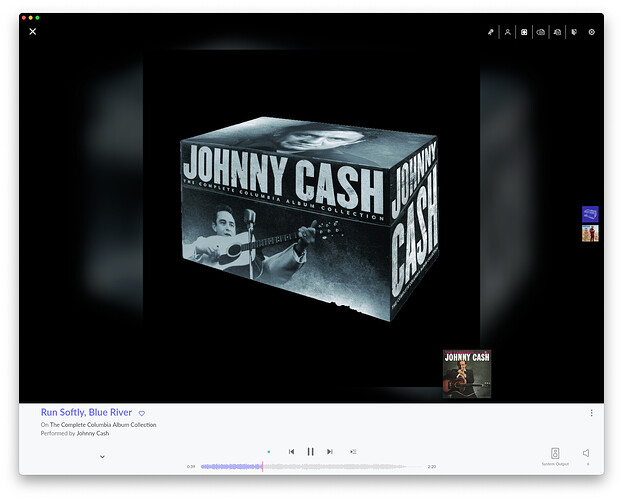Open Now Playing display settings gear

pos(592,32)
